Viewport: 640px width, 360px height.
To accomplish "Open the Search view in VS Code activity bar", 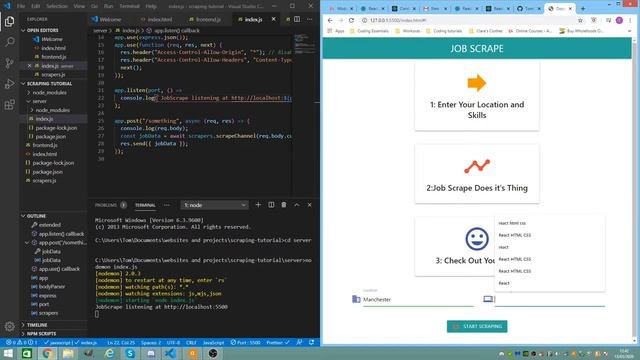I will tap(9, 42).
